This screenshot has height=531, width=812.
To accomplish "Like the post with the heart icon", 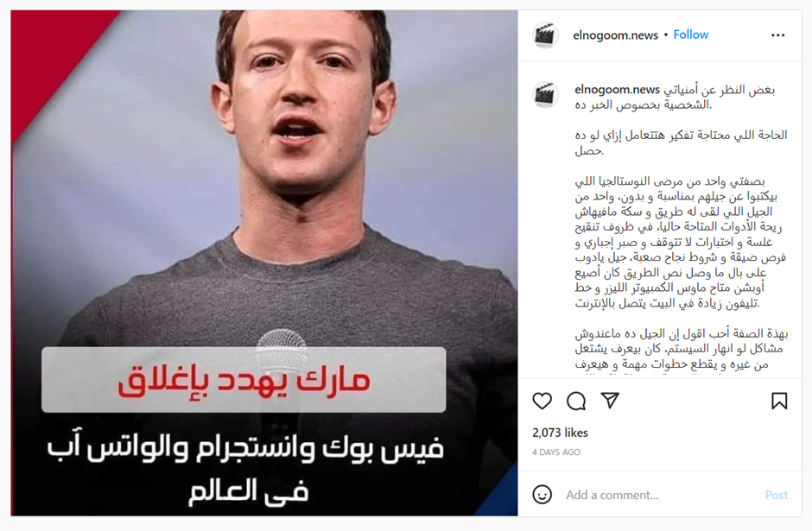I will 542,401.
